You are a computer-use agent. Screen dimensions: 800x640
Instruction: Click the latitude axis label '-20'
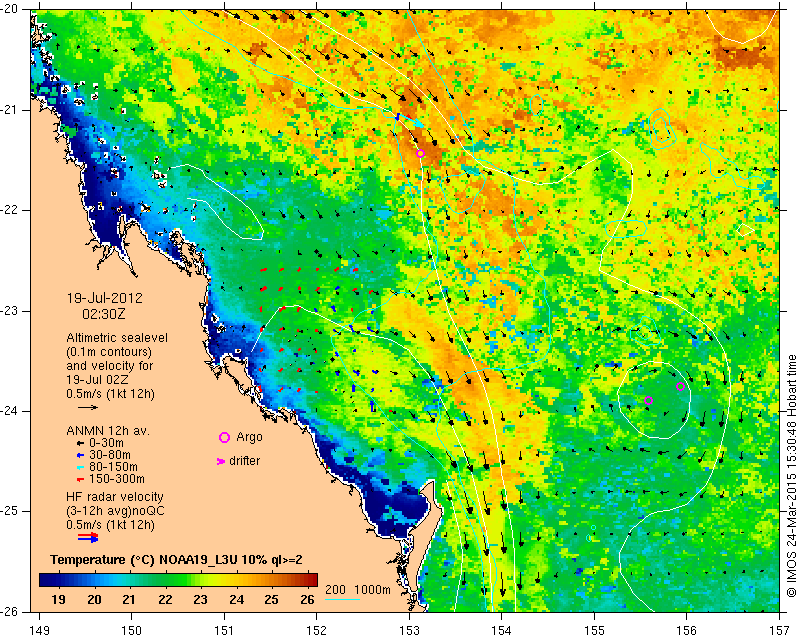11,9
